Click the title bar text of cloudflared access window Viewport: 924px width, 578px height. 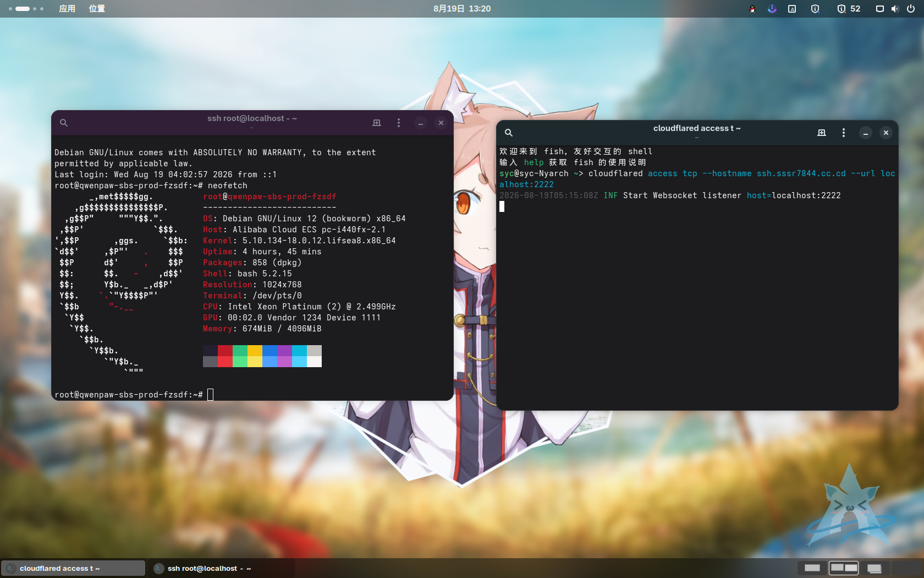point(697,128)
